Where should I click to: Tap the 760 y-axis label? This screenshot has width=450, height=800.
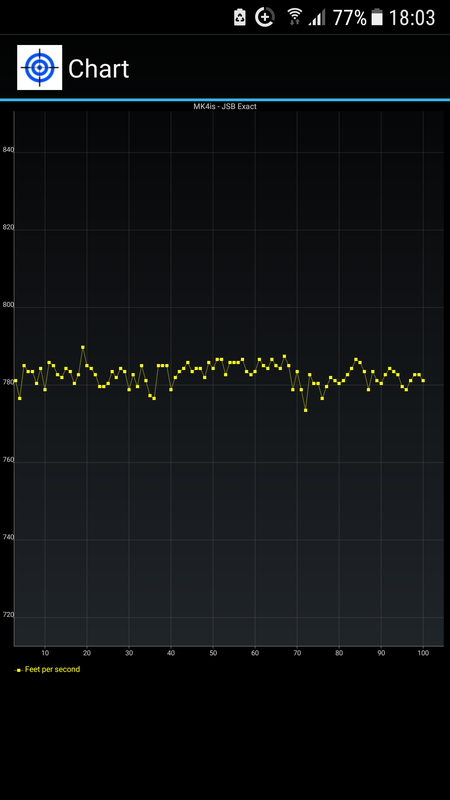pos(8,461)
